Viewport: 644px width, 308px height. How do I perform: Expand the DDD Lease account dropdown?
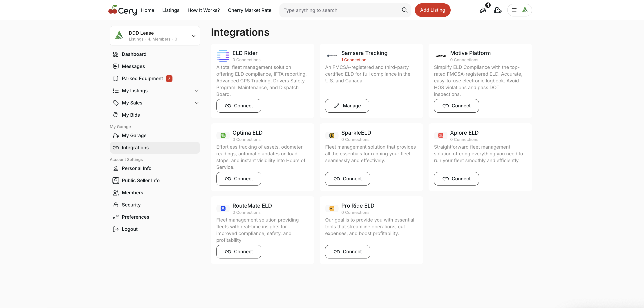(194, 36)
